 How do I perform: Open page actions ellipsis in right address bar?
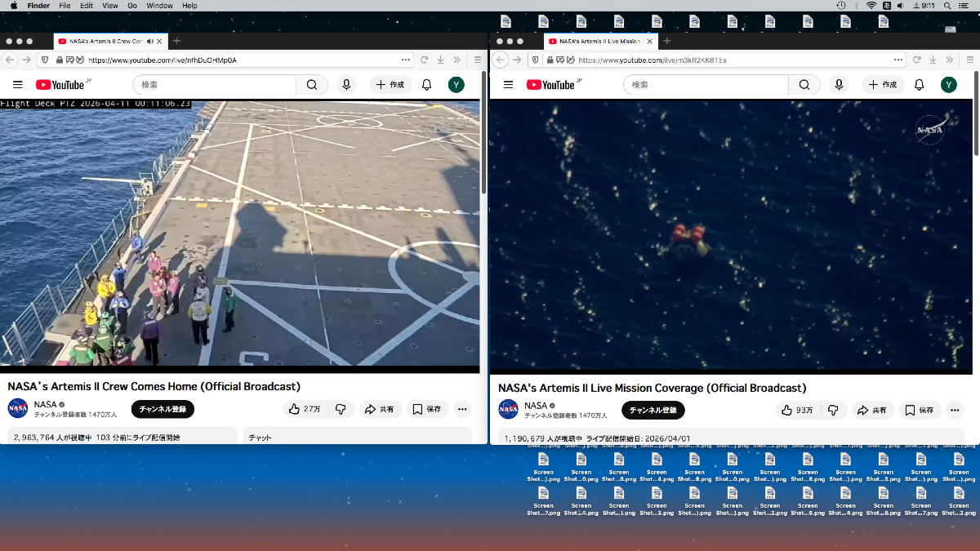898,60
